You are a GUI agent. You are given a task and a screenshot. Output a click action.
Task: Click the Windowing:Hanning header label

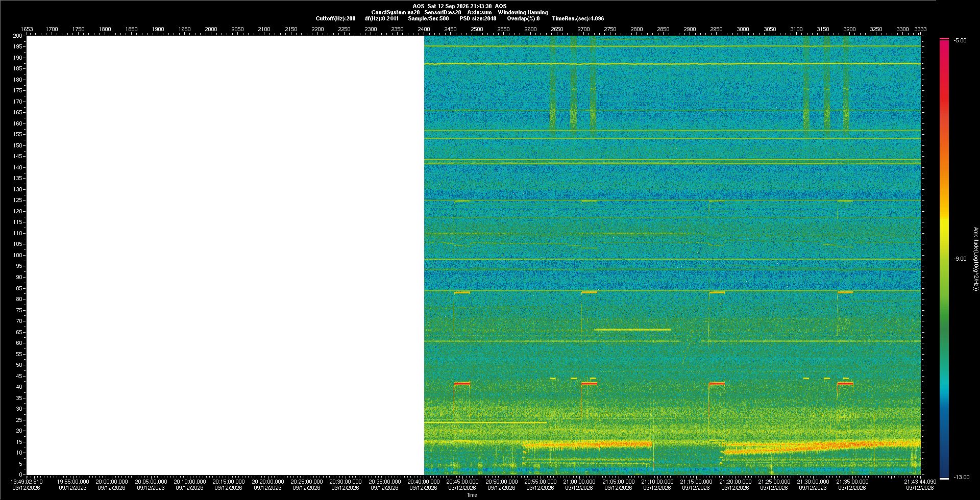click(x=523, y=12)
